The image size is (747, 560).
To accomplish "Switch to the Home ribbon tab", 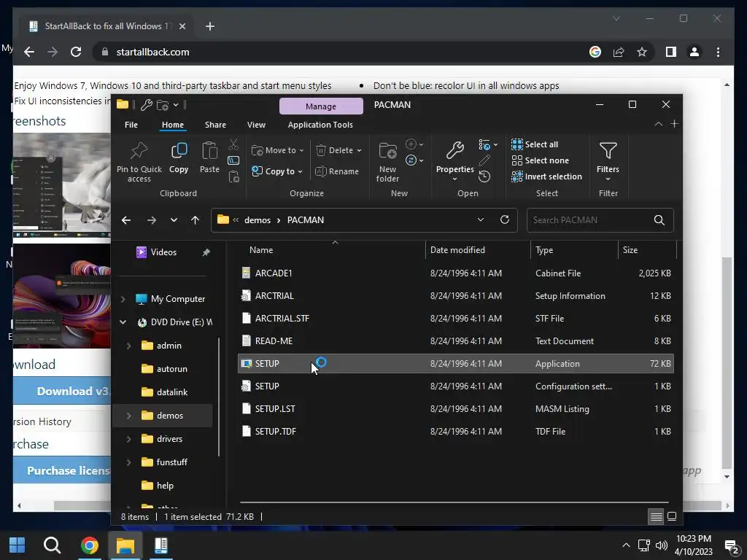I will click(172, 125).
